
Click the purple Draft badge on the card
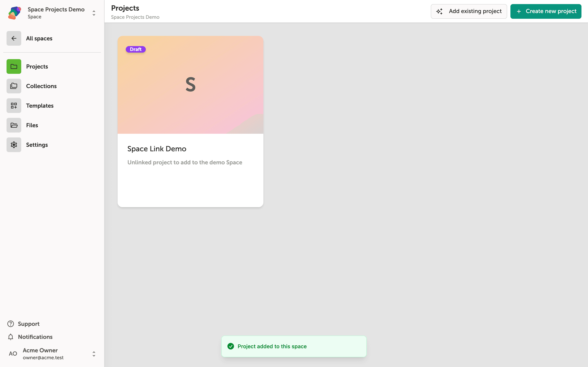[x=136, y=49]
